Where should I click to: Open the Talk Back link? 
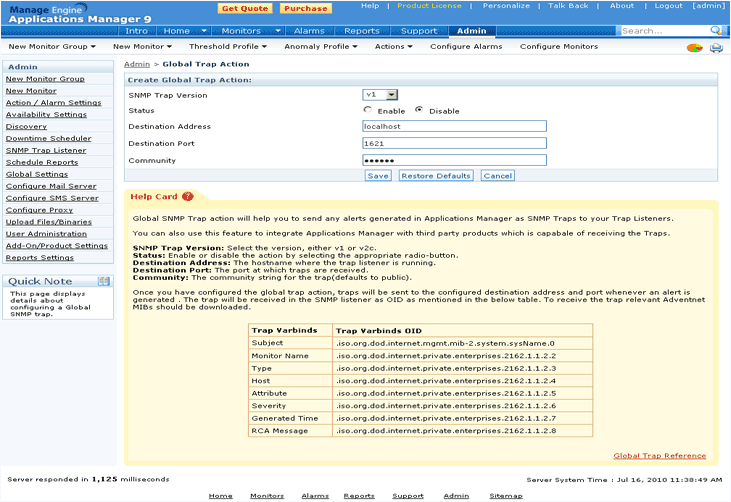click(x=568, y=6)
